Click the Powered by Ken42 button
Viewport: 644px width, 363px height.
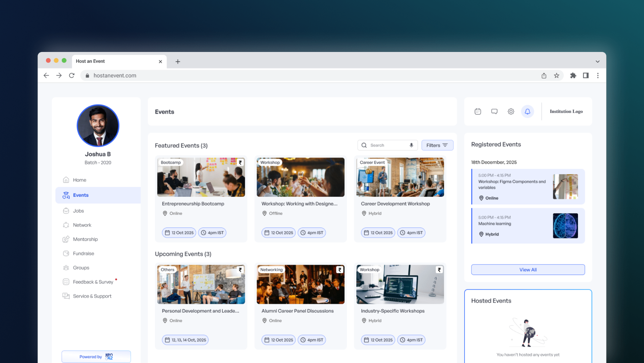(x=96, y=357)
